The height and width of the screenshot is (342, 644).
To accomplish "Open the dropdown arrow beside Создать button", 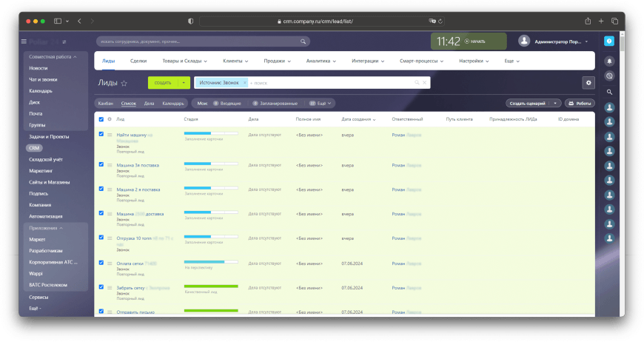I will coord(184,83).
